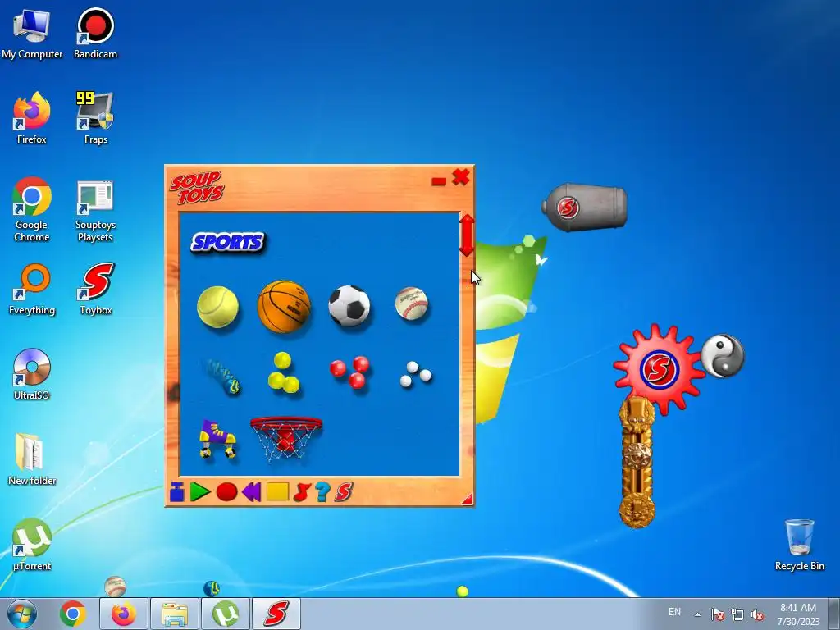The height and width of the screenshot is (630, 840).
Task: Click the blue tennis tube above taskbar
Action: [x=212, y=589]
